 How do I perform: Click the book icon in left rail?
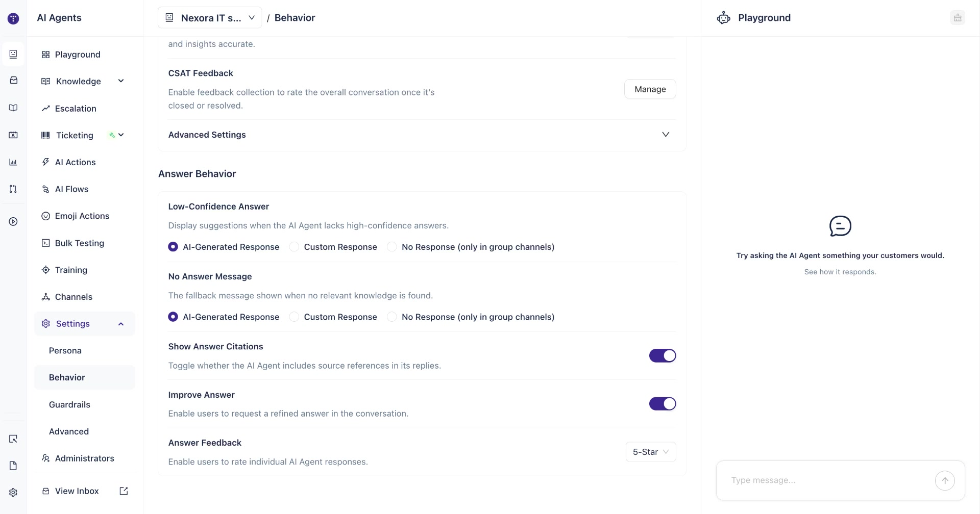tap(13, 108)
